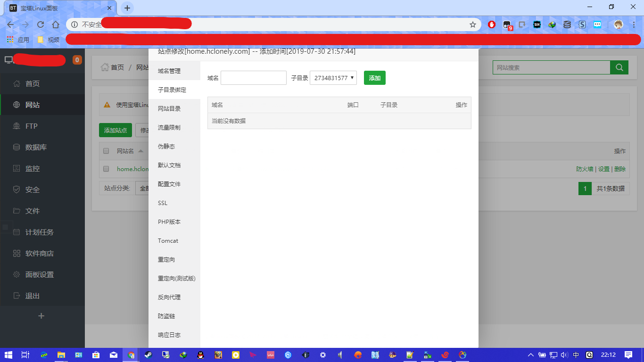Open File Explorer from the taskbar
644x362 pixels.
(x=61, y=355)
